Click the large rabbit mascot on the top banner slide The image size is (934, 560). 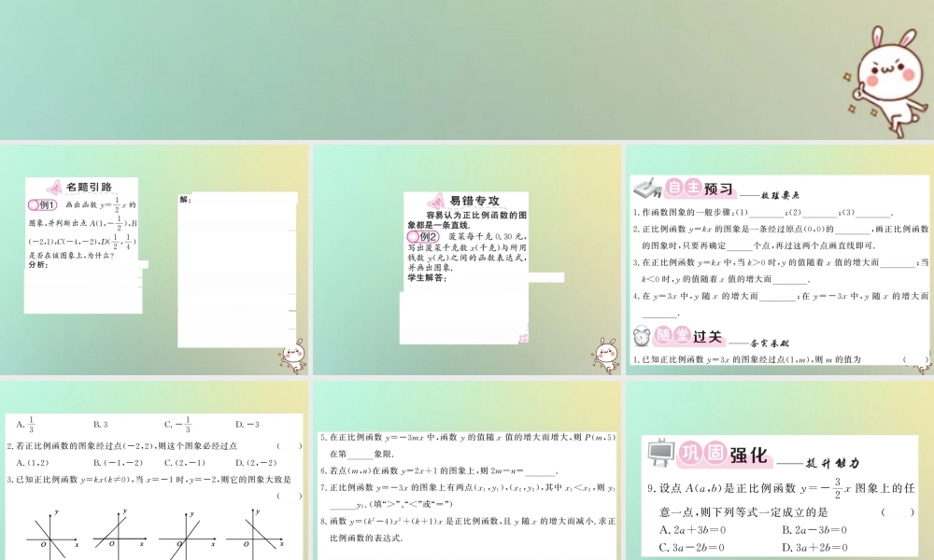pos(887,80)
